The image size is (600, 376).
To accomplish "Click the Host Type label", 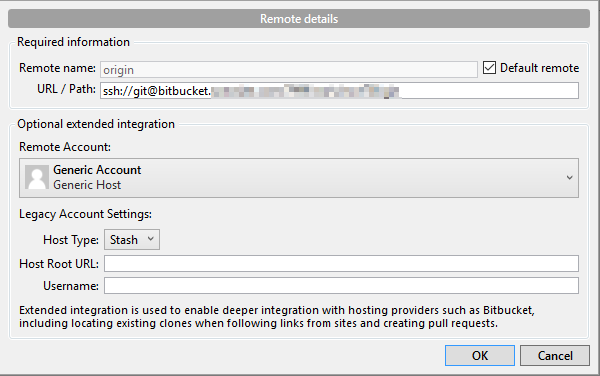I will point(71,240).
